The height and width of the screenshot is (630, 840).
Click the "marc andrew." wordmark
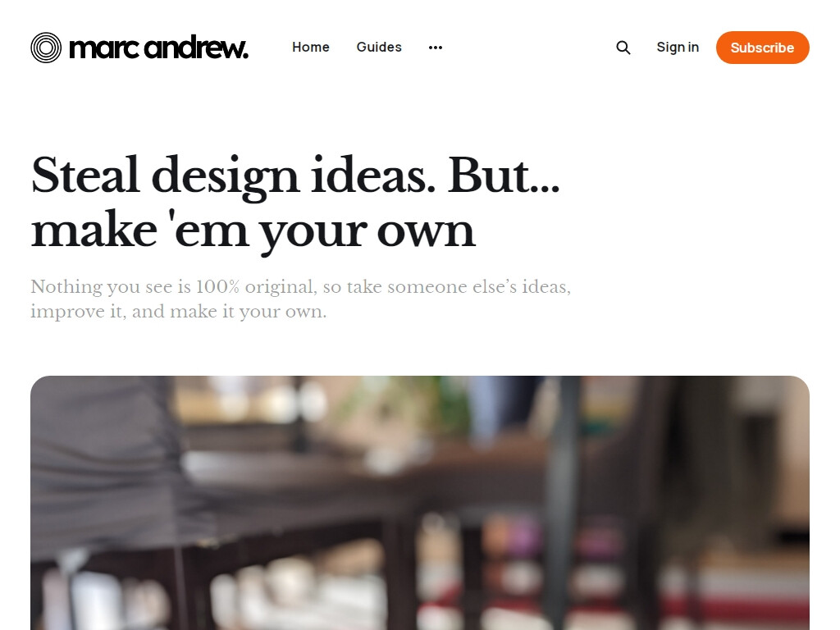[x=159, y=48]
